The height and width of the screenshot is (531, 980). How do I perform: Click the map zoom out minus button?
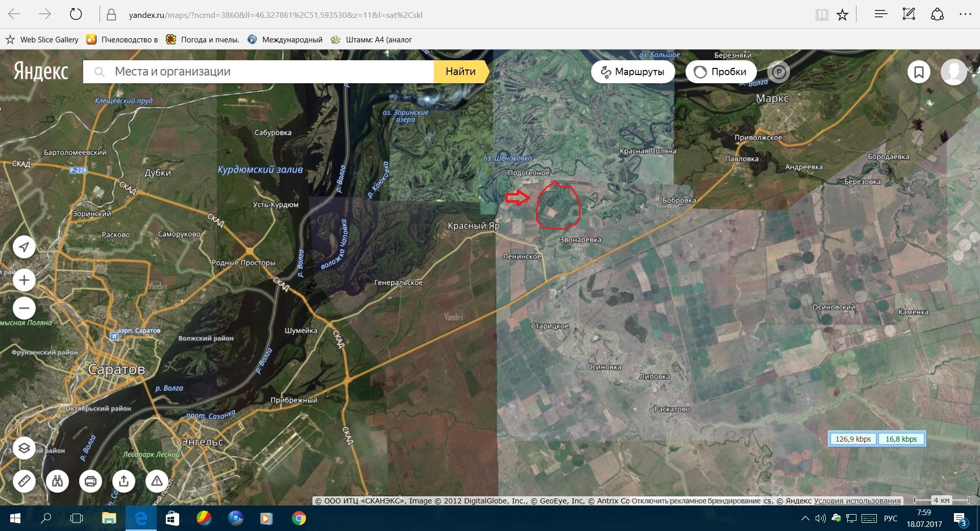(x=24, y=308)
